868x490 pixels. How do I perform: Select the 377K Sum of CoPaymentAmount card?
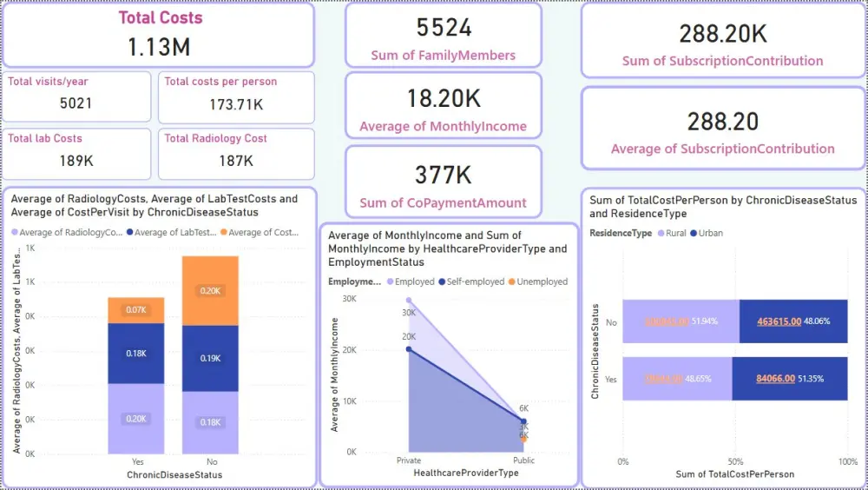pos(444,182)
